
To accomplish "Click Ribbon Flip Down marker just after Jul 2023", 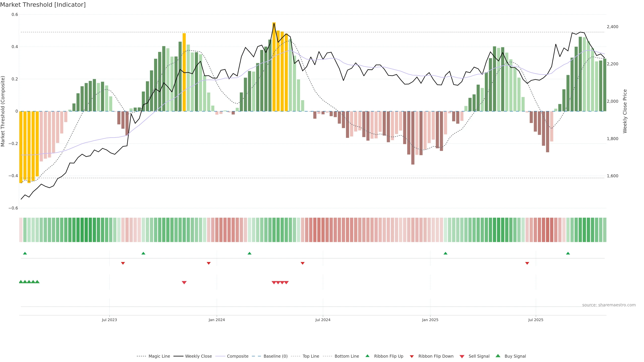I will pos(123,263).
